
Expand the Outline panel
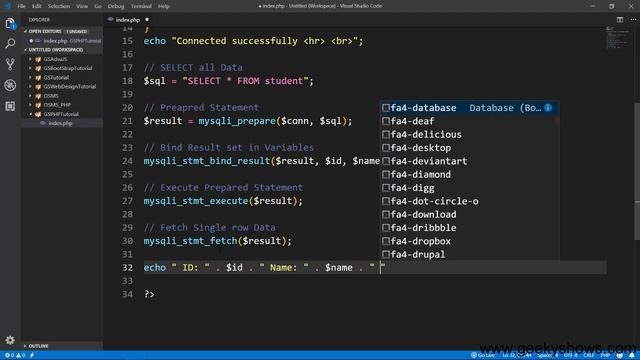tap(62, 346)
